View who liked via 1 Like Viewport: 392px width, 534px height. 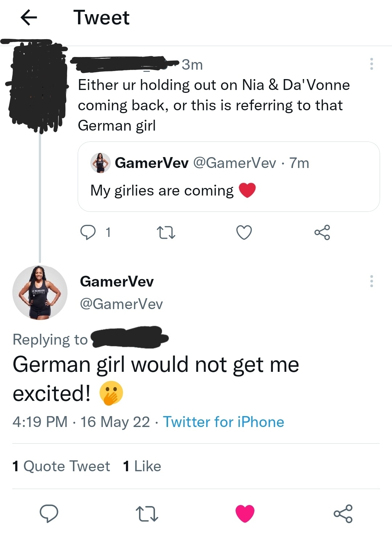coord(142,466)
